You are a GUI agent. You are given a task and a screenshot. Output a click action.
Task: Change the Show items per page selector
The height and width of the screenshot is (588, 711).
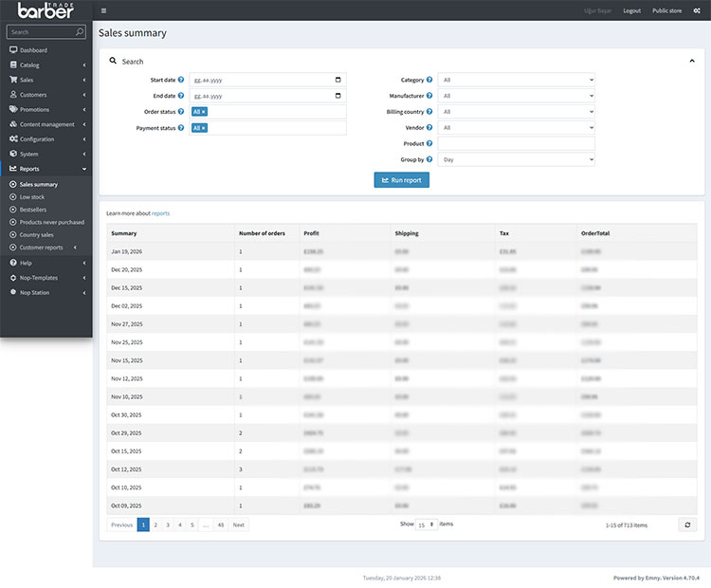(x=427, y=524)
